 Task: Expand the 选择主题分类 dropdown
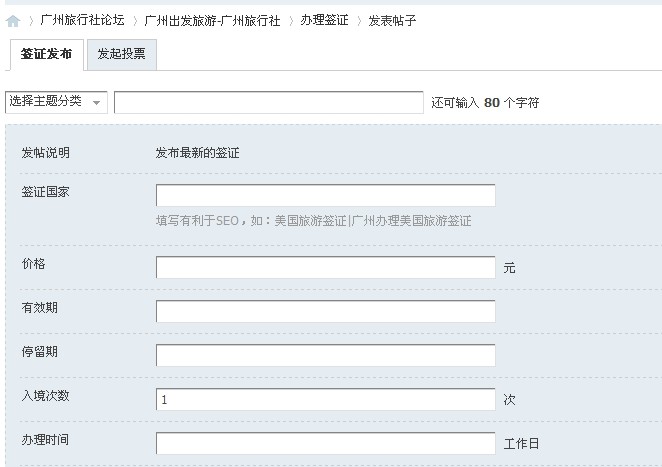coord(57,102)
